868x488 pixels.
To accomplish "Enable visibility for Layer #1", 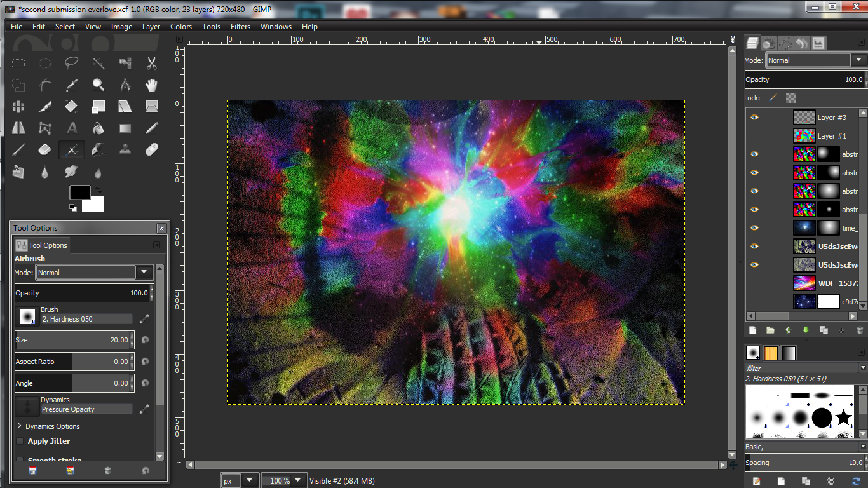I will click(754, 136).
